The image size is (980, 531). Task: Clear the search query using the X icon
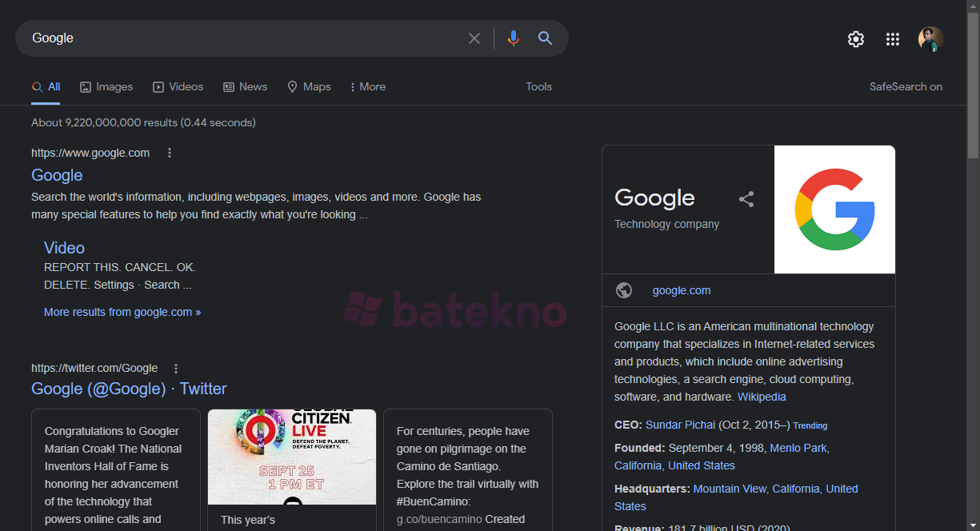(x=474, y=38)
